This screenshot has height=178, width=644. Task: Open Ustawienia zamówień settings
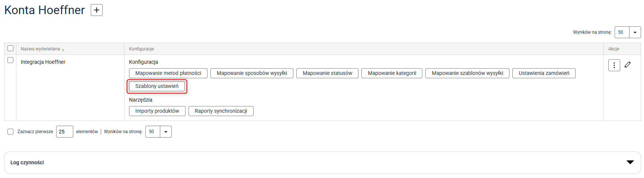pos(544,73)
